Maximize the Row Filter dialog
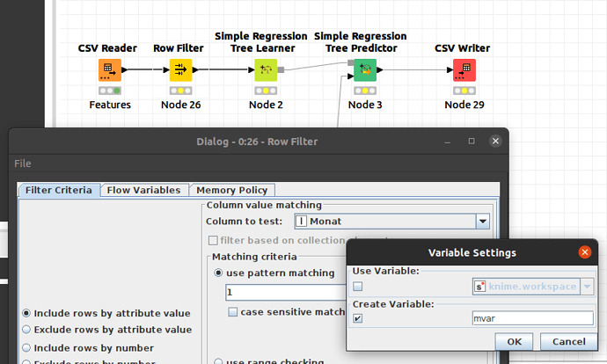Screen dimensions: 607x364 click(x=472, y=142)
